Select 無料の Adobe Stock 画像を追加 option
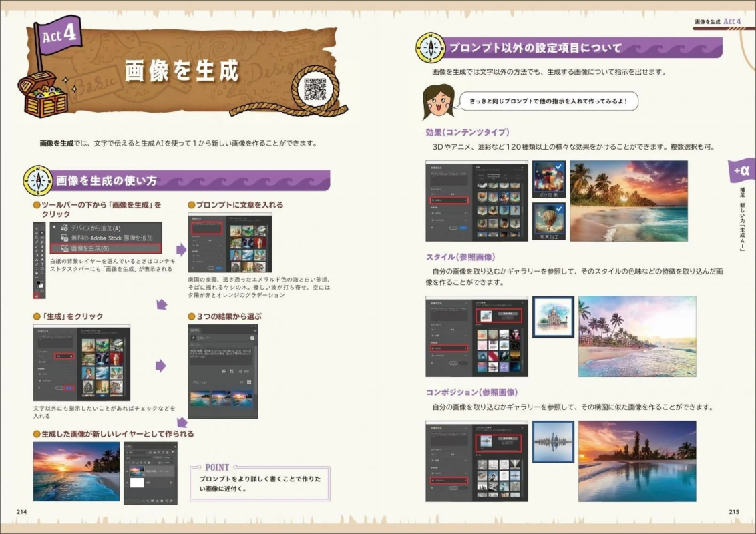Screen dimensions: 756x534 [x=106, y=238]
